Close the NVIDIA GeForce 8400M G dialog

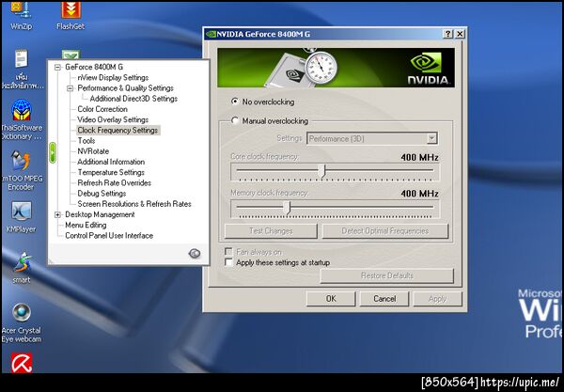460,34
